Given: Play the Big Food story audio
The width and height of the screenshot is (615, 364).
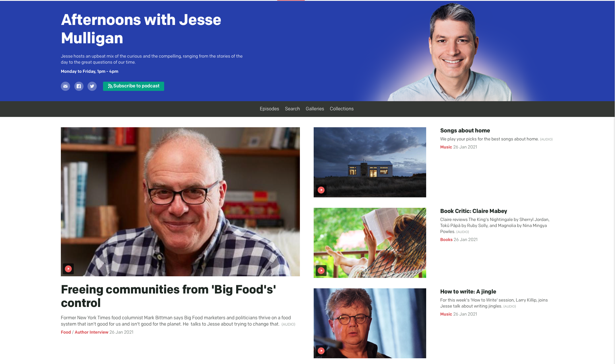Looking at the screenshot, I should click(x=68, y=269).
